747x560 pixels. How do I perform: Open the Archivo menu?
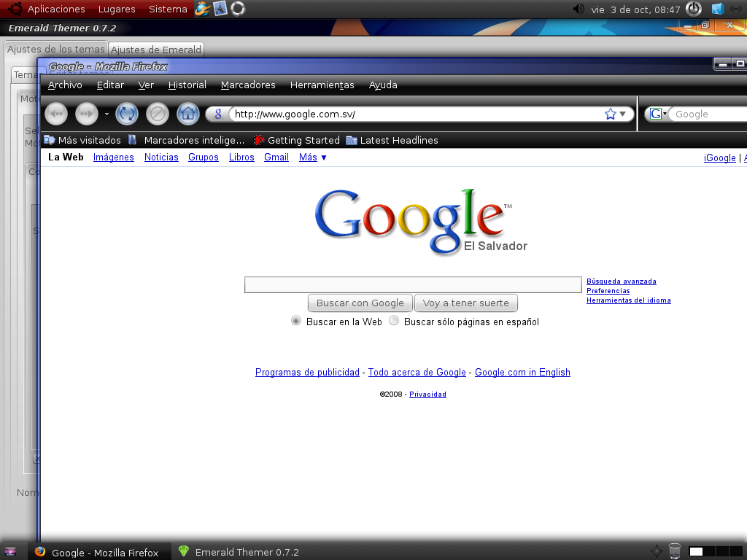pyautogui.click(x=65, y=85)
